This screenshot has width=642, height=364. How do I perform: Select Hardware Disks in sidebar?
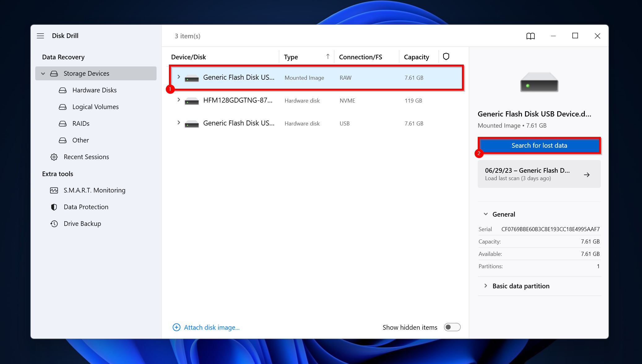[x=94, y=90]
